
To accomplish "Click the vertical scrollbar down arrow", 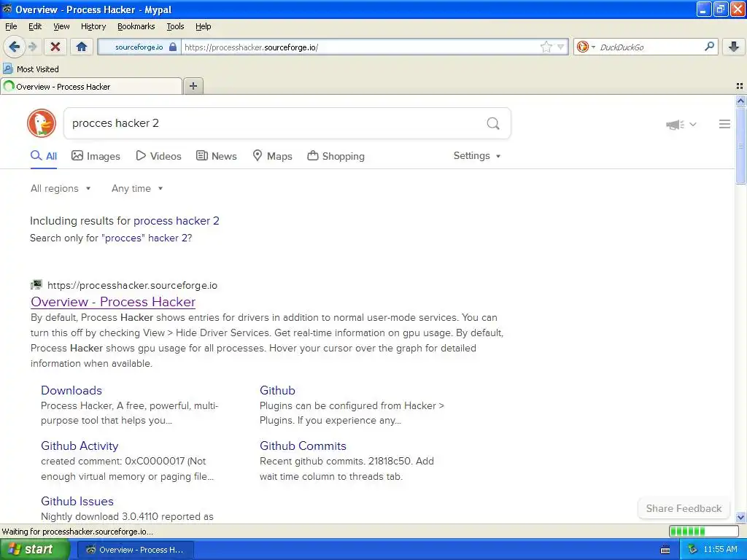I will point(740,517).
